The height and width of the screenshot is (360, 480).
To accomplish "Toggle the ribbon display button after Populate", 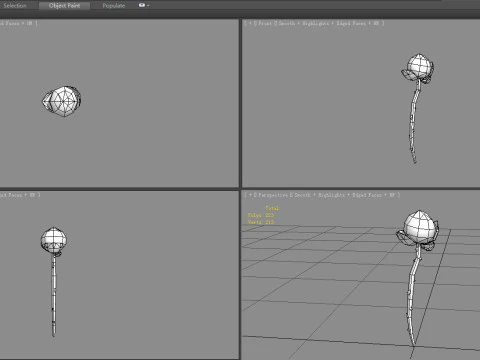I will click(142, 5).
